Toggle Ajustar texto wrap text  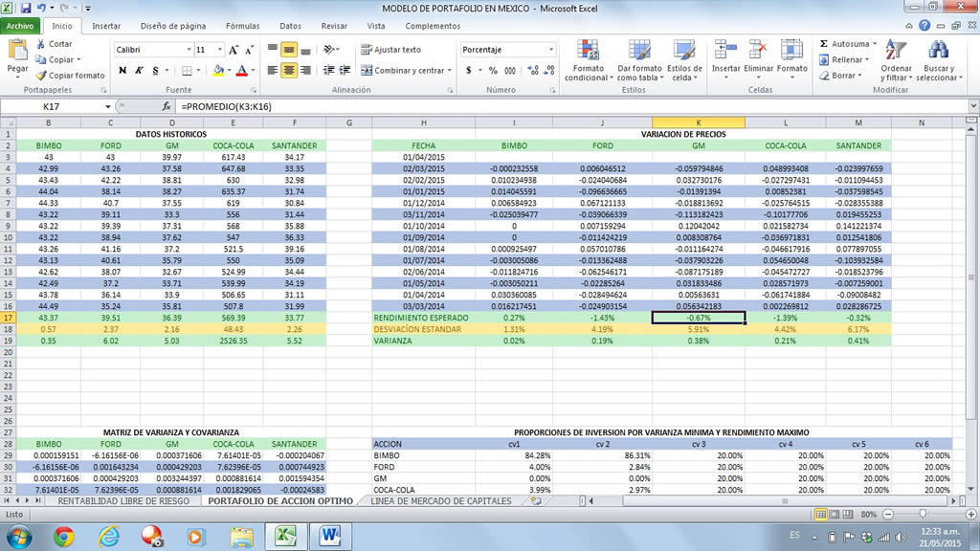pyautogui.click(x=390, y=50)
